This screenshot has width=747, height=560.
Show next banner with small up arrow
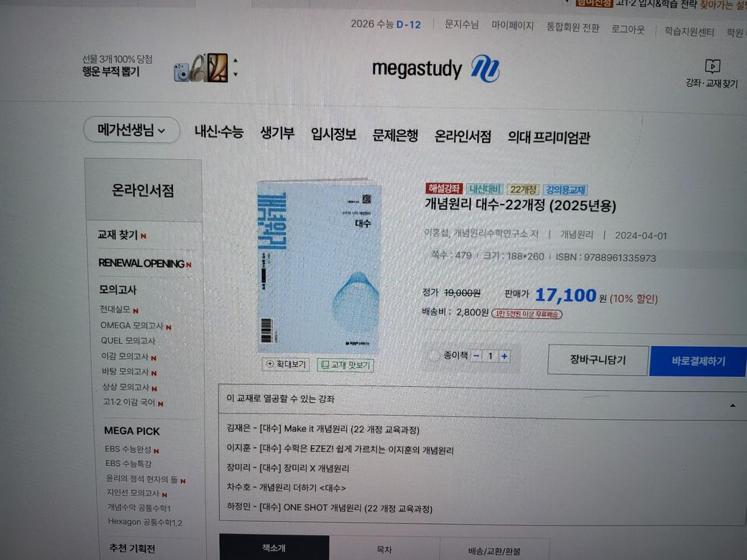pos(236,60)
